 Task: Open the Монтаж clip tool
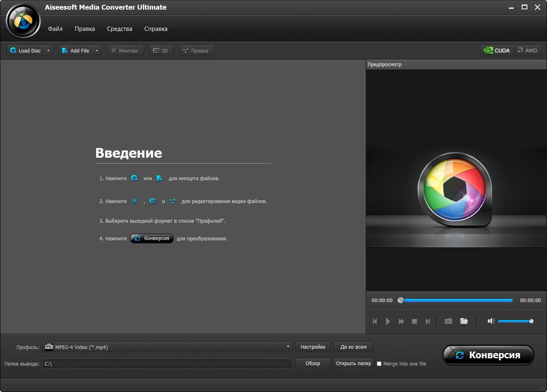[125, 51]
